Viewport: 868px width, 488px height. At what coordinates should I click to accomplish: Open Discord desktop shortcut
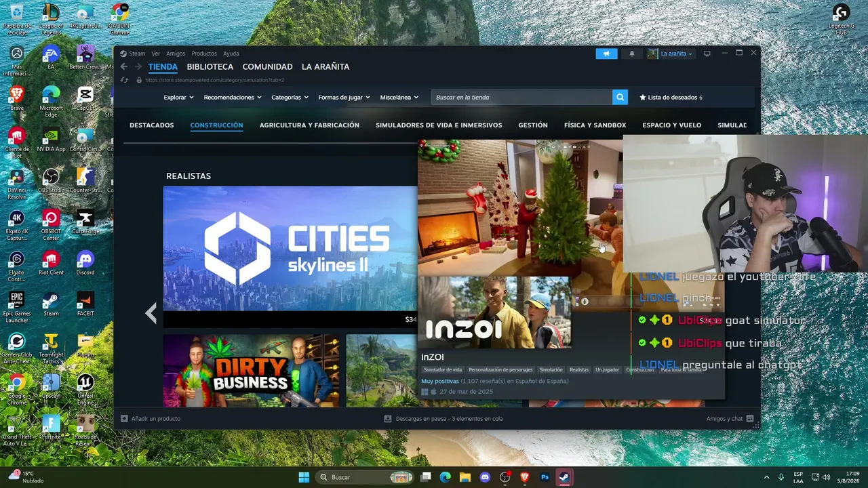coord(85,263)
